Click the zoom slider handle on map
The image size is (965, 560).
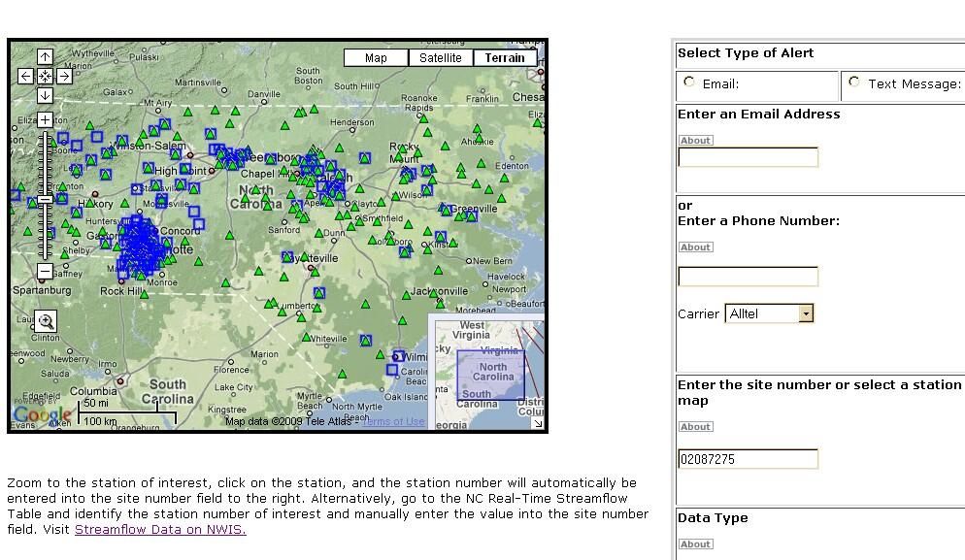click(x=46, y=199)
